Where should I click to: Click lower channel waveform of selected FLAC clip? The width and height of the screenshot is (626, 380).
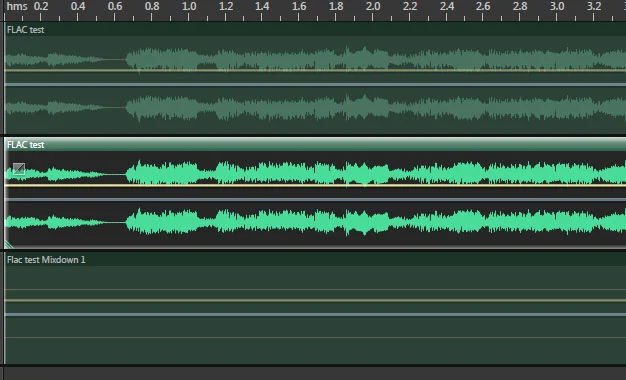315,222
